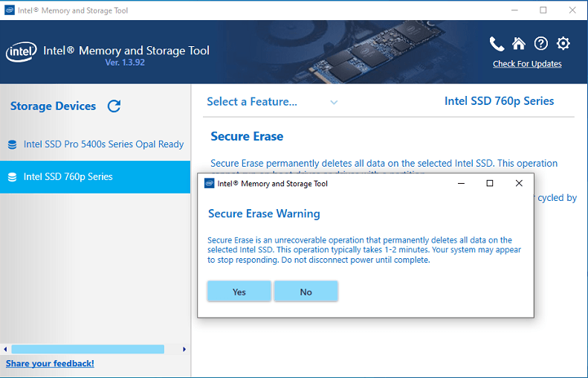Close the Secure Erase Warning dialog
Image resolution: width=588 pixels, height=378 pixels.
coord(519,183)
